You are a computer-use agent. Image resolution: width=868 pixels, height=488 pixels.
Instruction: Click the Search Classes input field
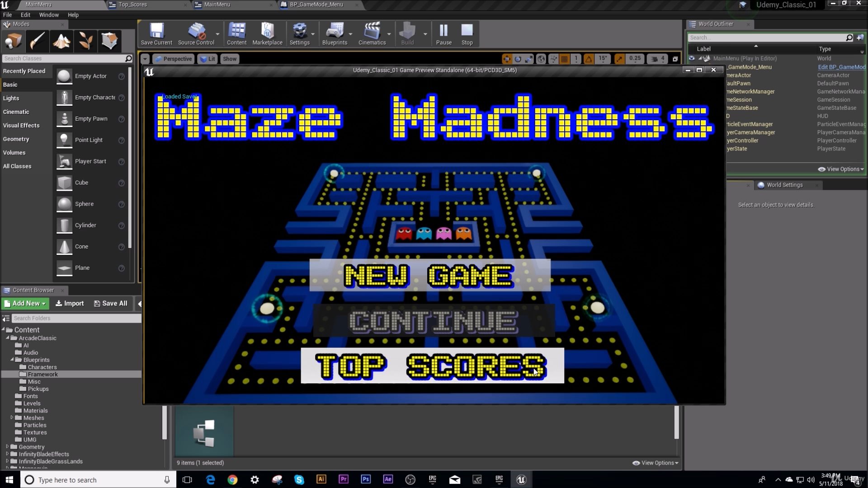point(63,58)
